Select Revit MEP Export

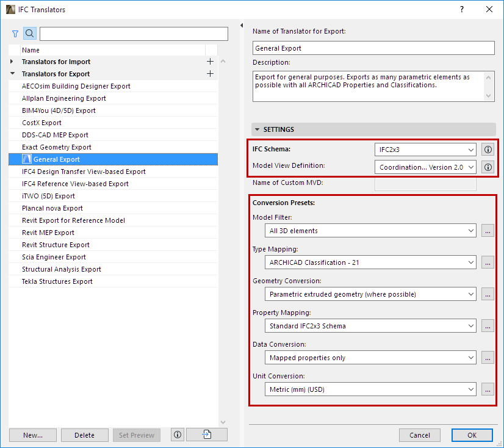pos(113,233)
